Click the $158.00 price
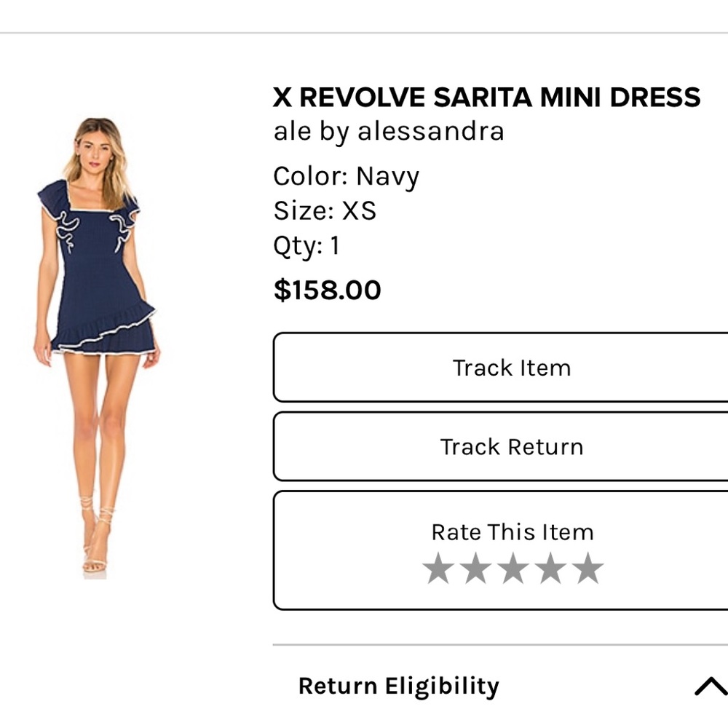Image resolution: width=728 pixels, height=728 pixels. tap(326, 289)
